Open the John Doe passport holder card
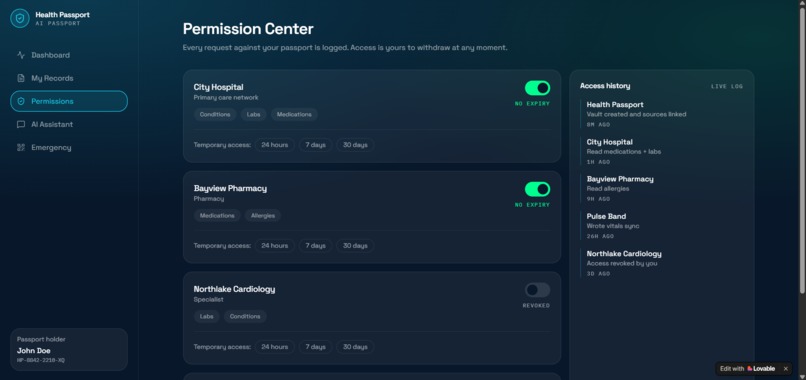Viewport: 806px width, 380px height. click(69, 350)
